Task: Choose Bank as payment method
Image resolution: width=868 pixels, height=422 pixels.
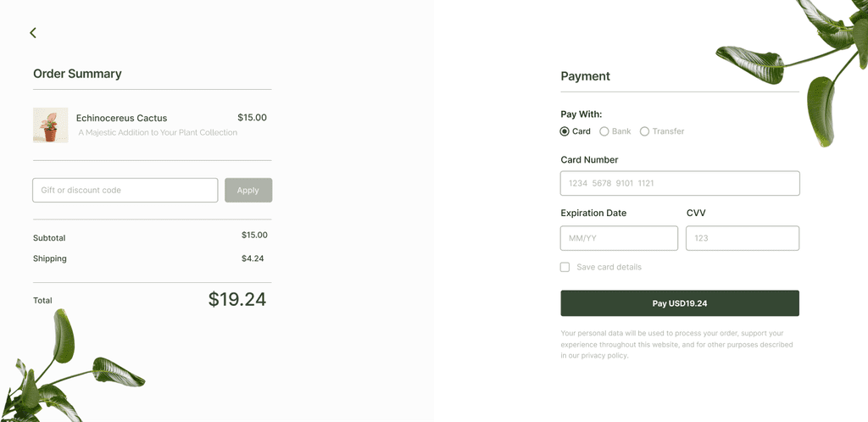Action: (604, 131)
